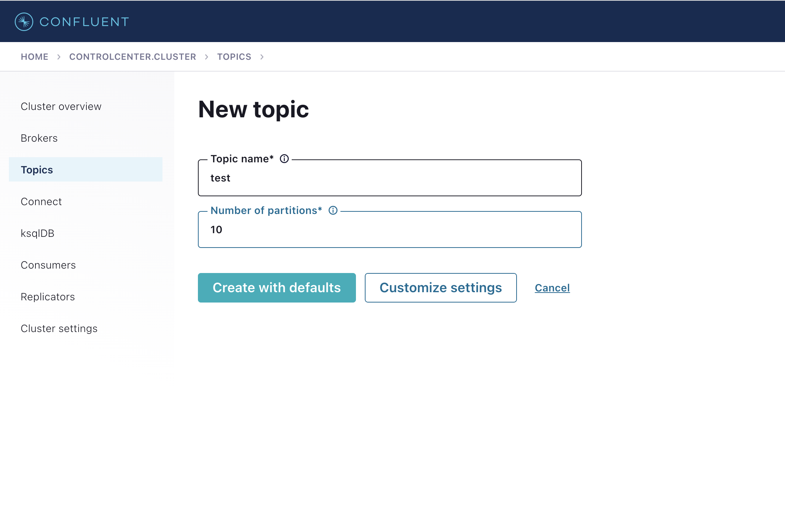The width and height of the screenshot is (785, 532).
Task: Click the chevron after CONTROLCENTER.CLUSTER breadcrumb
Action: (207, 57)
